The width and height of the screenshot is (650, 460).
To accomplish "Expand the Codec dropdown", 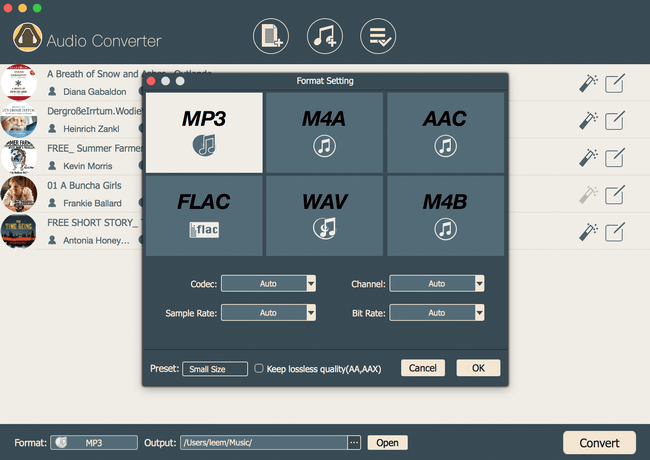I will 311,284.
